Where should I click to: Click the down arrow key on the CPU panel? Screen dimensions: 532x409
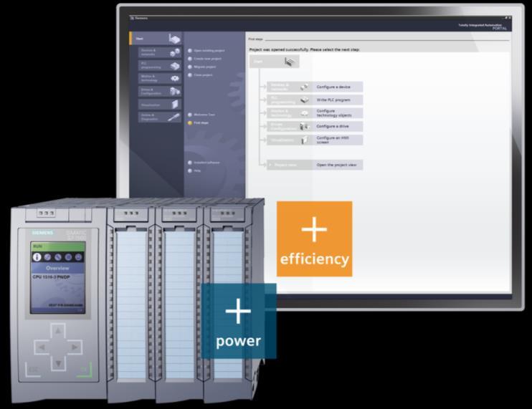point(58,363)
